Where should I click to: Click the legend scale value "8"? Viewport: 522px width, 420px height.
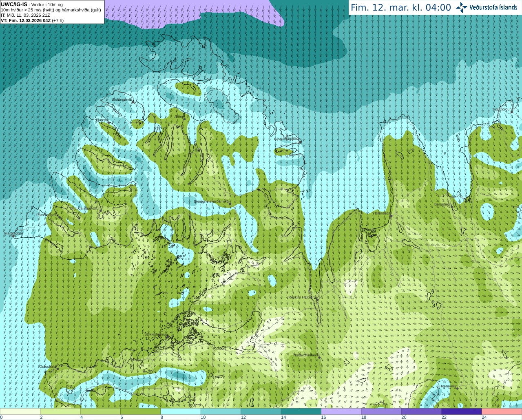(162, 417)
